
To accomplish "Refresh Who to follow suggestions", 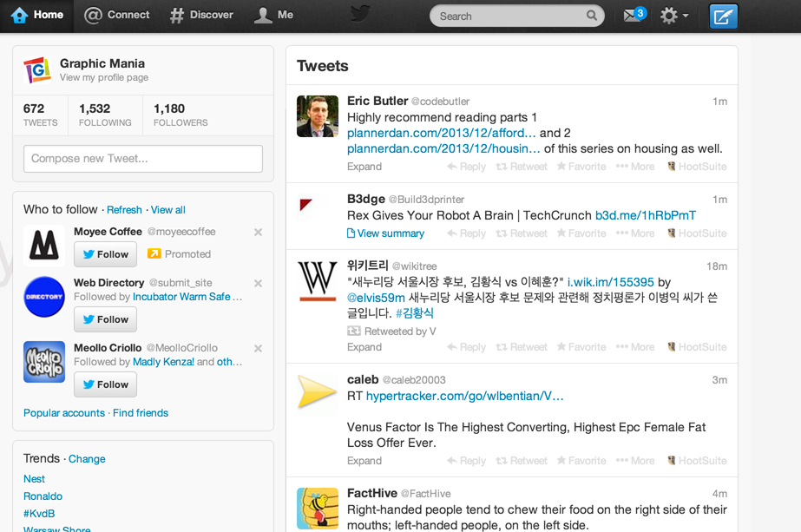I will click(x=124, y=210).
